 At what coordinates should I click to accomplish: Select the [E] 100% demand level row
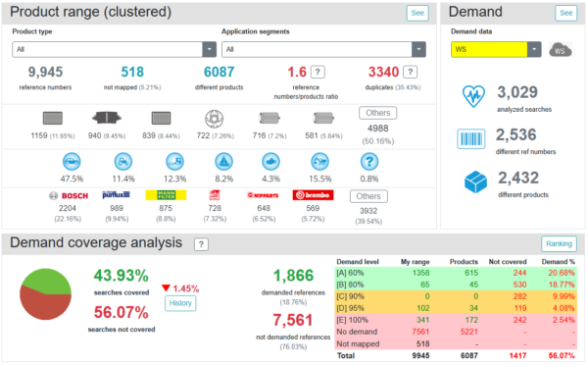point(456,320)
